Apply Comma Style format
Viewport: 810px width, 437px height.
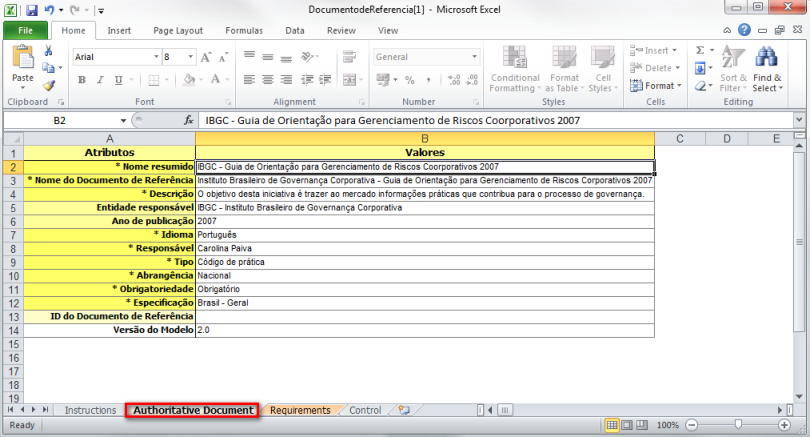pyautogui.click(x=428, y=80)
